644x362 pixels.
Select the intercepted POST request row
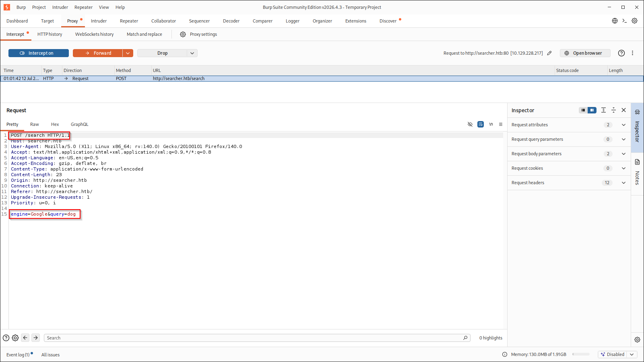(x=322, y=78)
